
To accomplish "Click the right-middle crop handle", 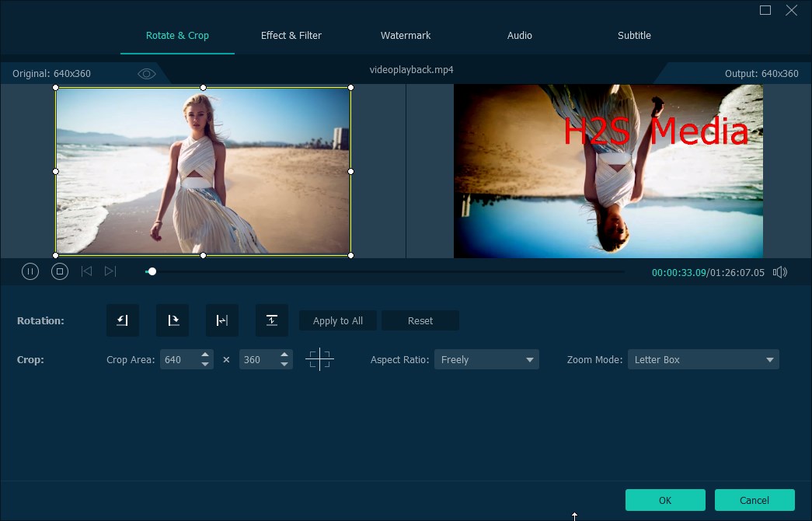I will (x=350, y=171).
